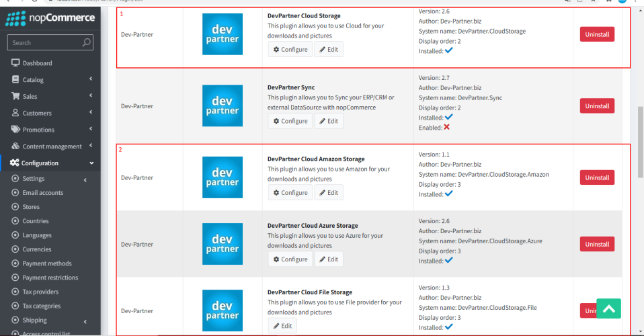
Task: Edit DevPartner Cloud Azure Storage plugin
Action: (x=329, y=259)
